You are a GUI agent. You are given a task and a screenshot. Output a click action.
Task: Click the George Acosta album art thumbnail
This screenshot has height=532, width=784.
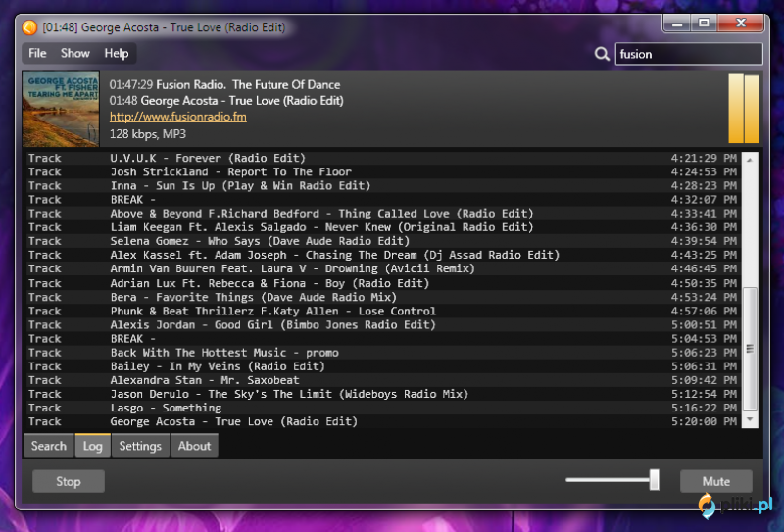pos(61,109)
